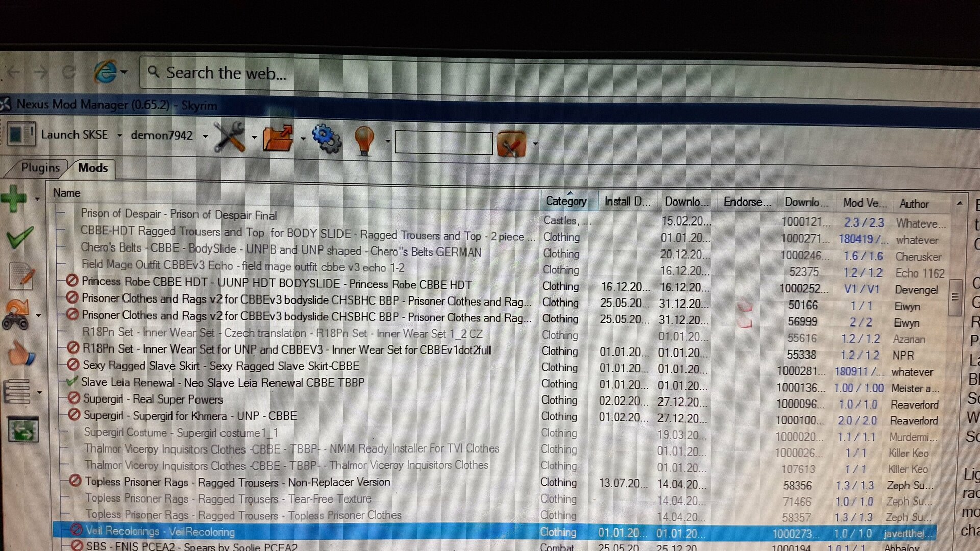Select the Mods tab

coord(93,168)
